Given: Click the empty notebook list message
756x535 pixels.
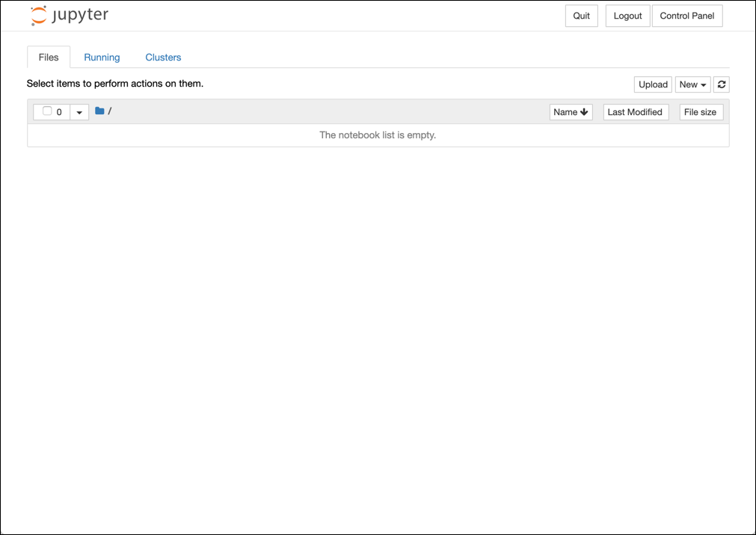Looking at the screenshot, I should pos(378,135).
